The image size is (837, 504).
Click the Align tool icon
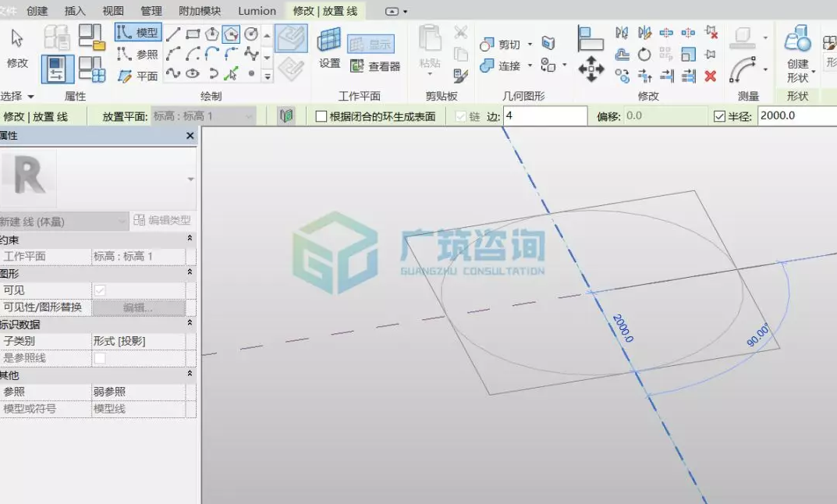tap(591, 39)
